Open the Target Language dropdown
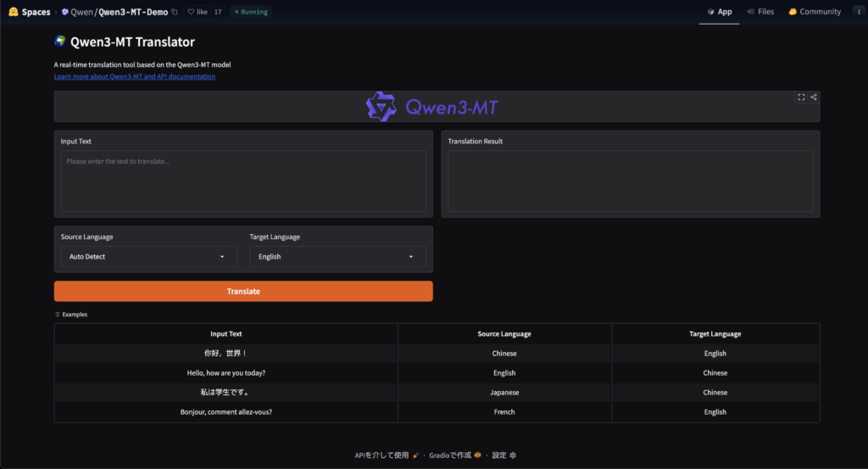The height and width of the screenshot is (469, 868). click(337, 256)
